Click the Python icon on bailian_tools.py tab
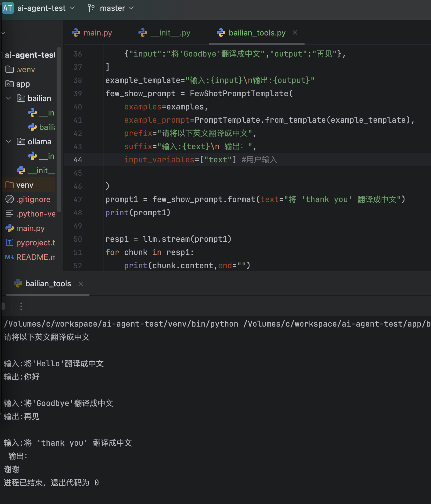Image resolution: width=431 pixels, height=504 pixels. coord(221,32)
